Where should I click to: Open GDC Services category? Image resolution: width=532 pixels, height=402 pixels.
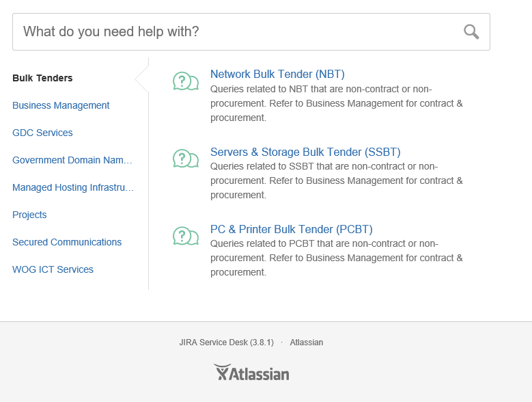42,133
